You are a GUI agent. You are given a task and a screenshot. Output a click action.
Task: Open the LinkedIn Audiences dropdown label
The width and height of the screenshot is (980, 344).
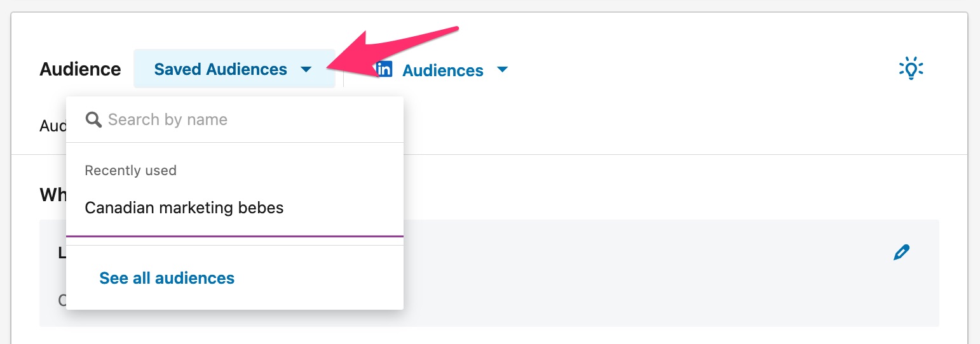(442, 70)
